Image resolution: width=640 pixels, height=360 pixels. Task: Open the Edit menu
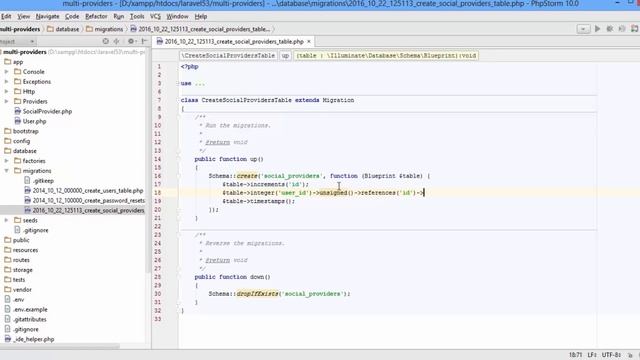(6, 16)
